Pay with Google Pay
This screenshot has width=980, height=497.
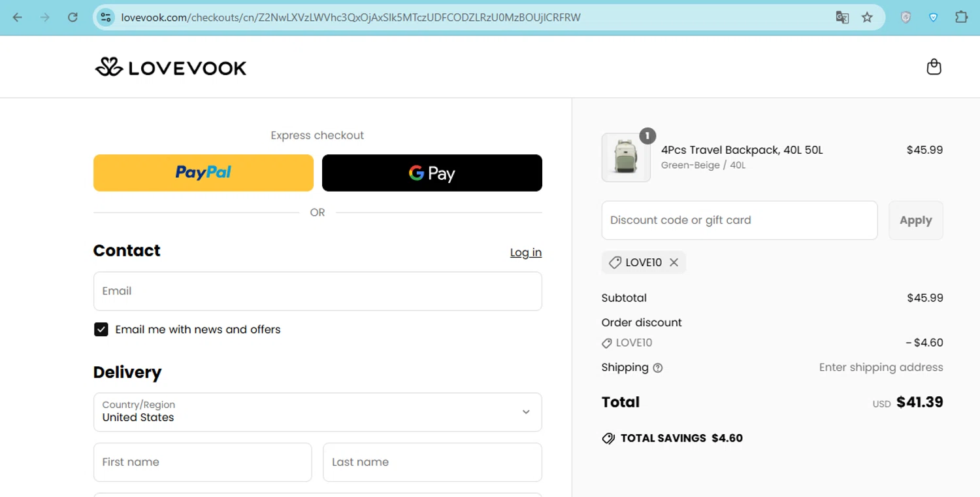click(432, 173)
